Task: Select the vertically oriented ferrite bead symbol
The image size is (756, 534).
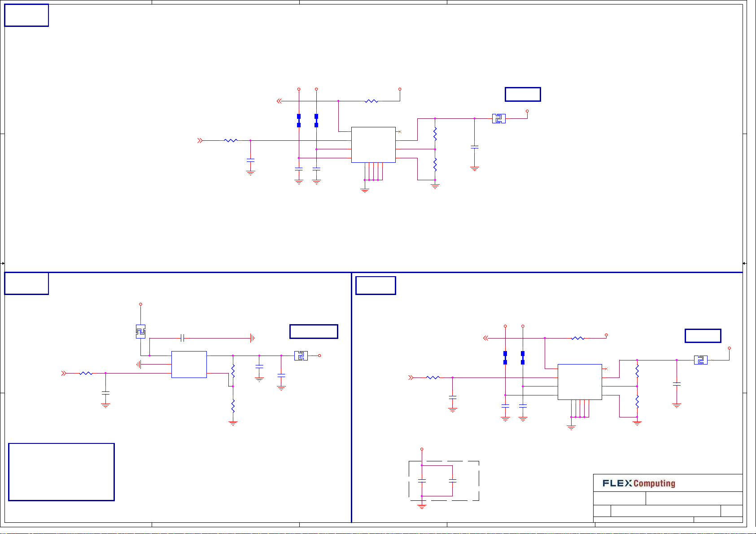Action: tap(140, 332)
